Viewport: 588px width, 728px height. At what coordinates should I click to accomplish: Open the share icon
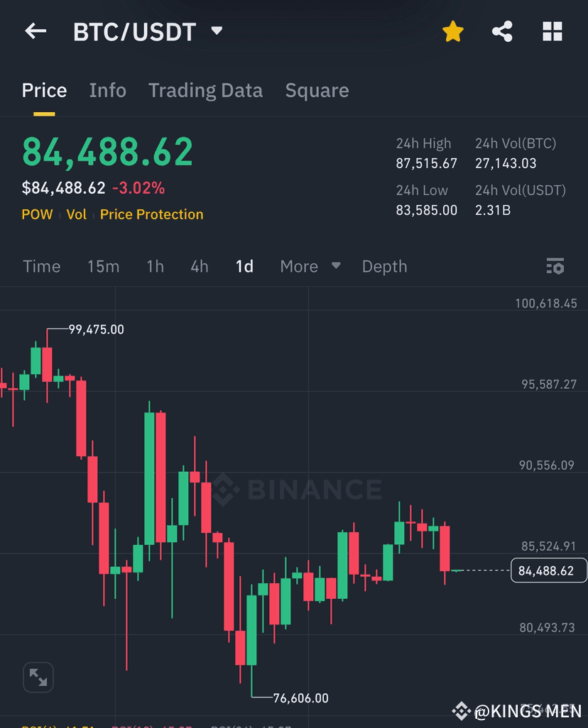point(502,31)
